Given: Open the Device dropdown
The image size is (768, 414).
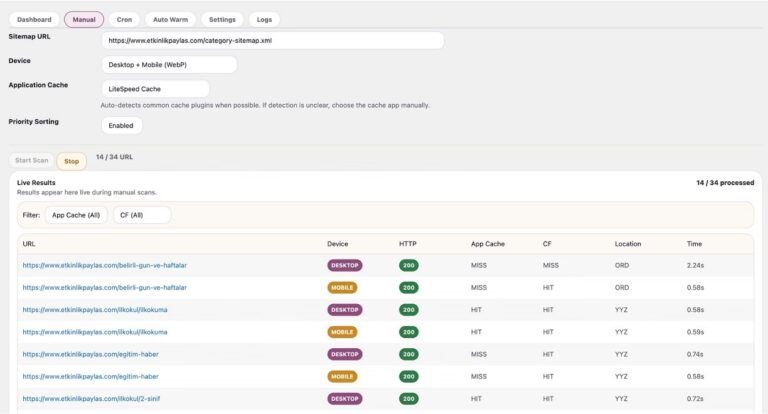Looking at the screenshot, I should coord(169,65).
